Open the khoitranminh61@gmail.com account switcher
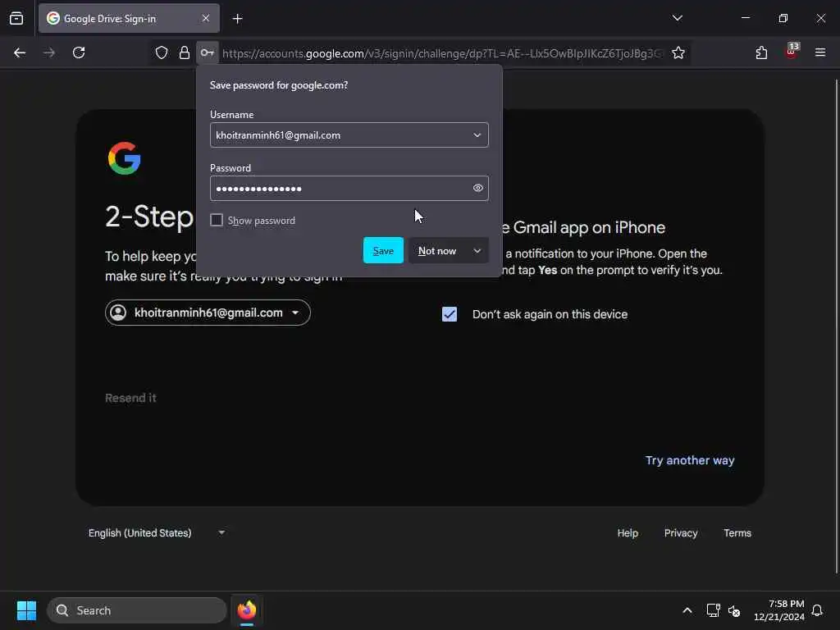The image size is (840, 630). [208, 313]
